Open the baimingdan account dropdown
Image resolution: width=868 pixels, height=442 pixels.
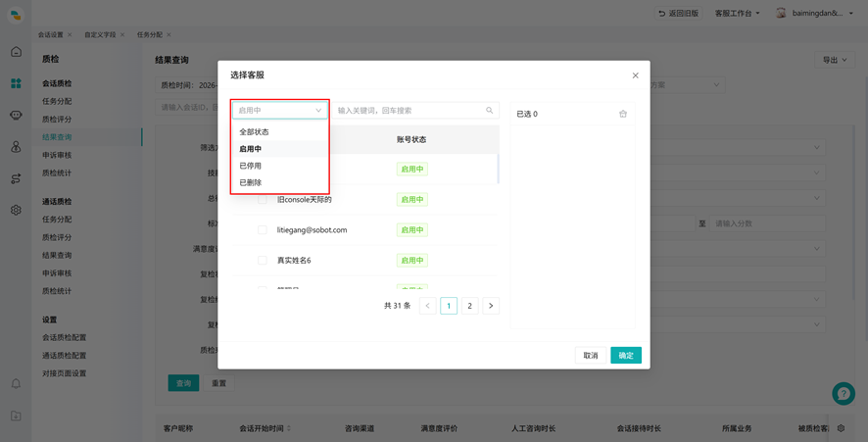(823, 13)
